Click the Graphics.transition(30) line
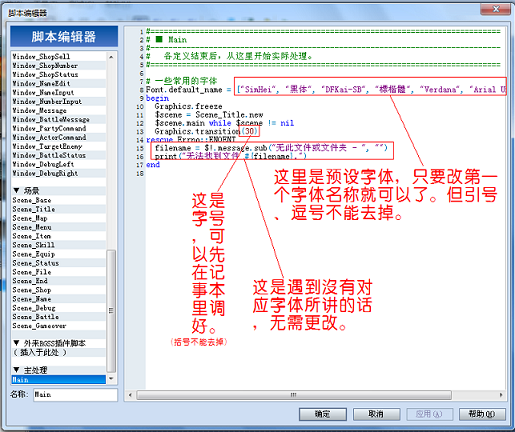This screenshot has height=432, width=515. coord(206,131)
